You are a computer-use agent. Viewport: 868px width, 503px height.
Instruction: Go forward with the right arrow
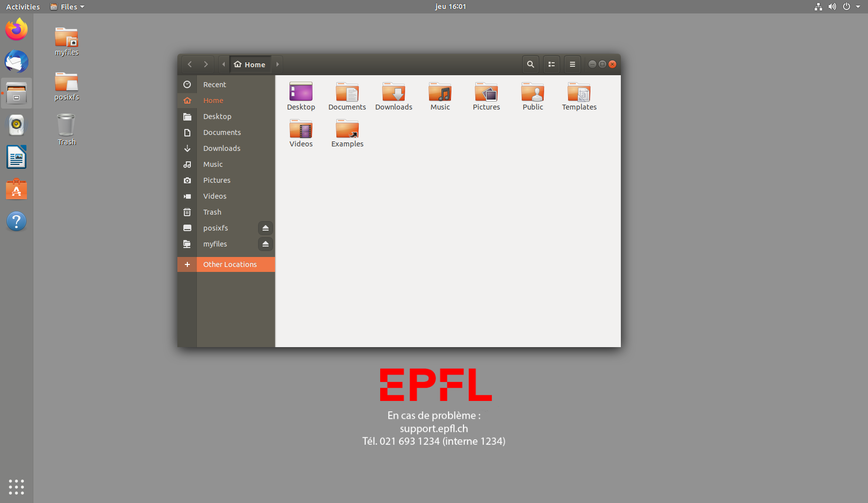tap(206, 64)
